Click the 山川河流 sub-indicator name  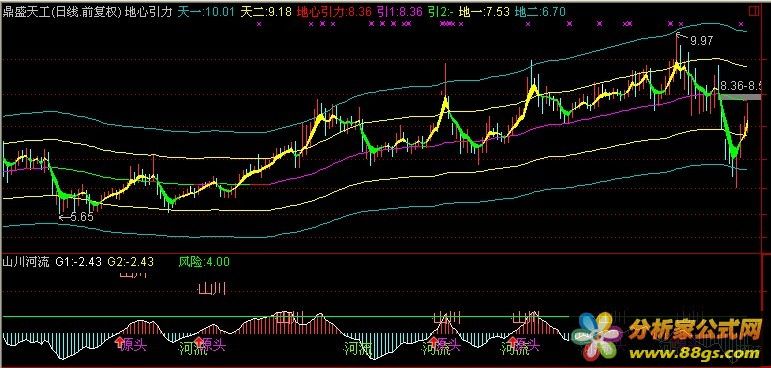point(26,262)
